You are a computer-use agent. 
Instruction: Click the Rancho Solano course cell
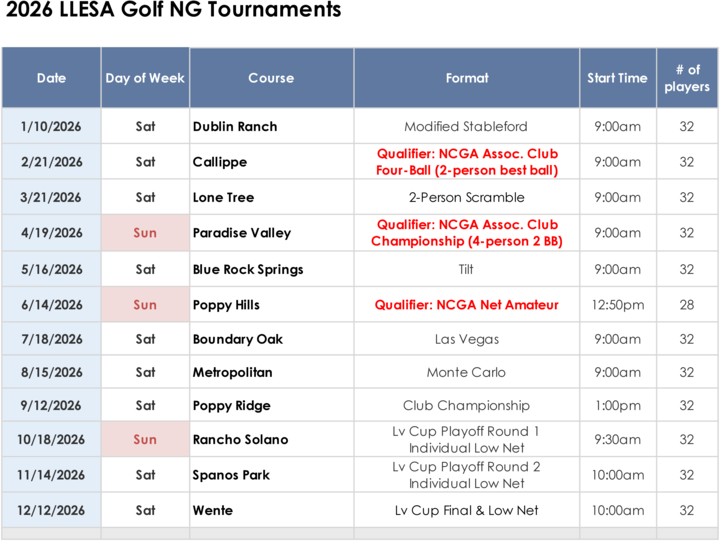click(240, 440)
